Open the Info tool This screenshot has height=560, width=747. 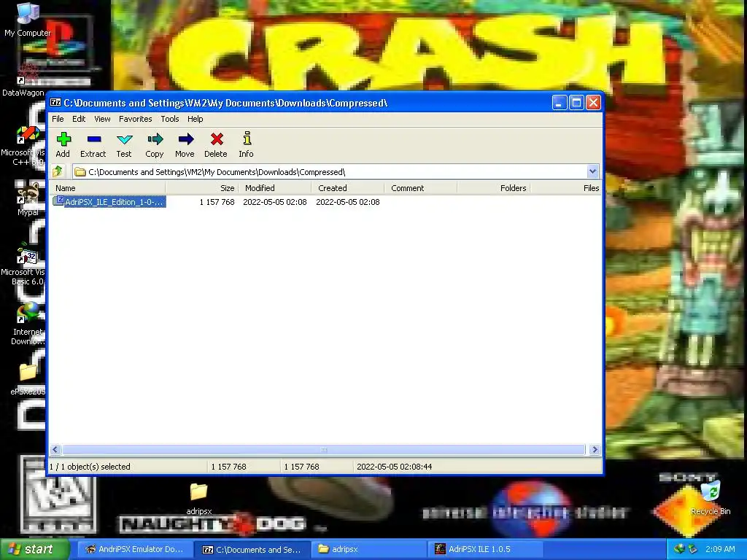pyautogui.click(x=247, y=145)
